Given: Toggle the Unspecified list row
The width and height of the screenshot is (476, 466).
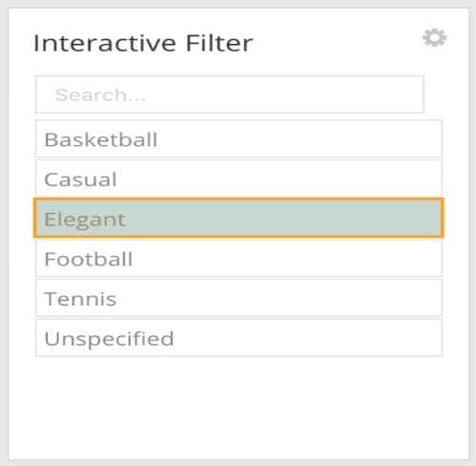Looking at the screenshot, I should click(x=238, y=338).
